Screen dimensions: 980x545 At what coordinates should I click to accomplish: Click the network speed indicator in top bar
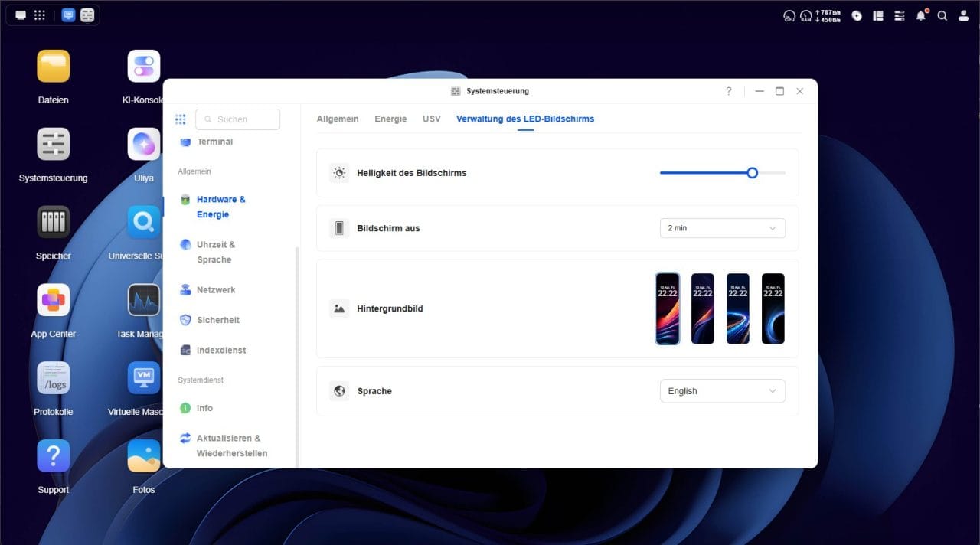pyautogui.click(x=828, y=16)
